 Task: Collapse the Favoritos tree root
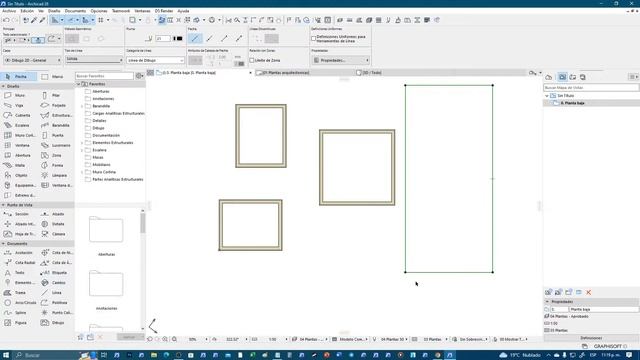pos(79,84)
